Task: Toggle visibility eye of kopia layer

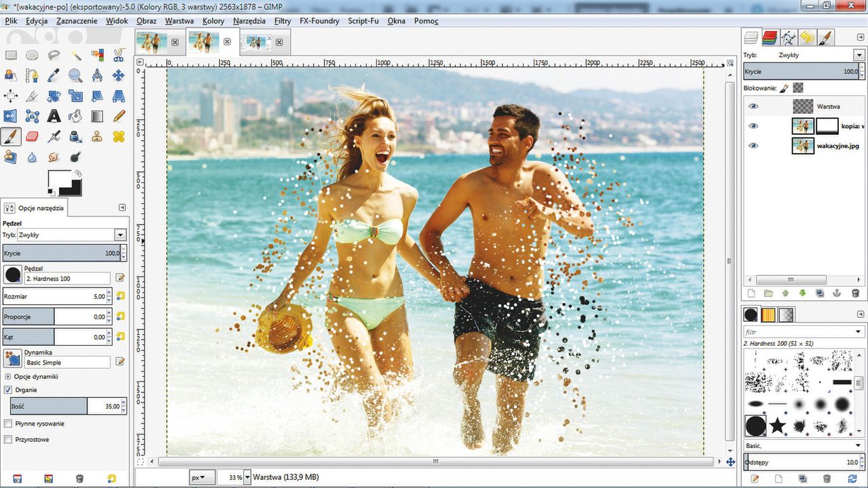Action: pyautogui.click(x=753, y=126)
